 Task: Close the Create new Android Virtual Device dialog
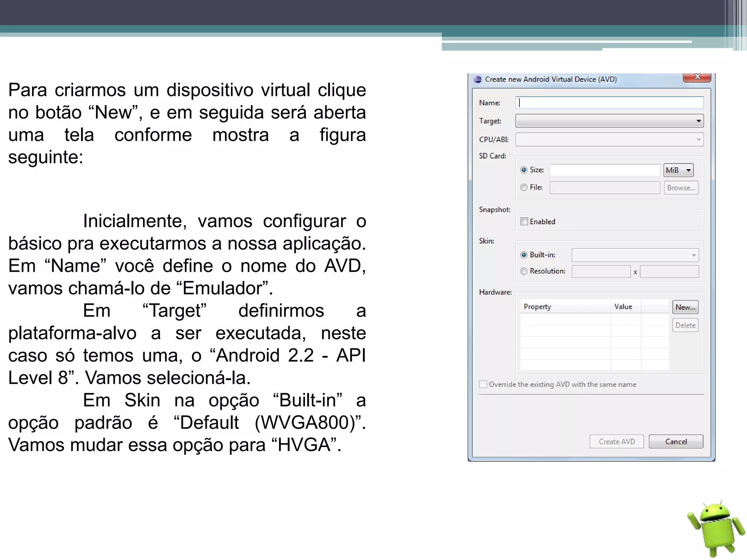click(697, 77)
